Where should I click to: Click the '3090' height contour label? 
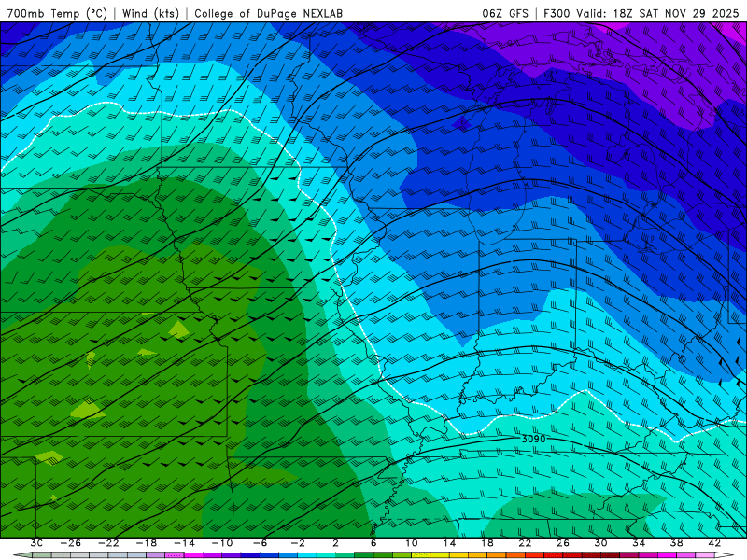click(533, 439)
